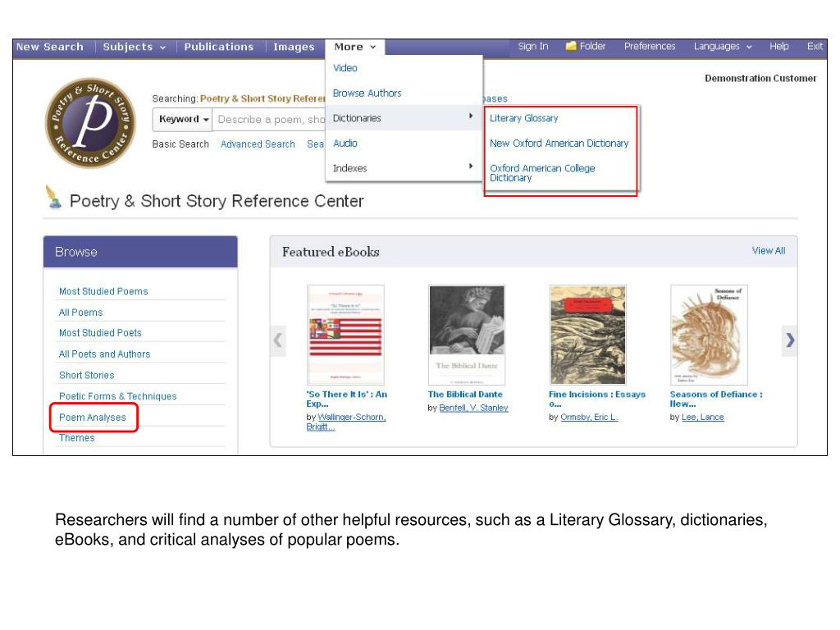Browse All Poets and Authors
This screenshot has height=630, width=840.
104,354
